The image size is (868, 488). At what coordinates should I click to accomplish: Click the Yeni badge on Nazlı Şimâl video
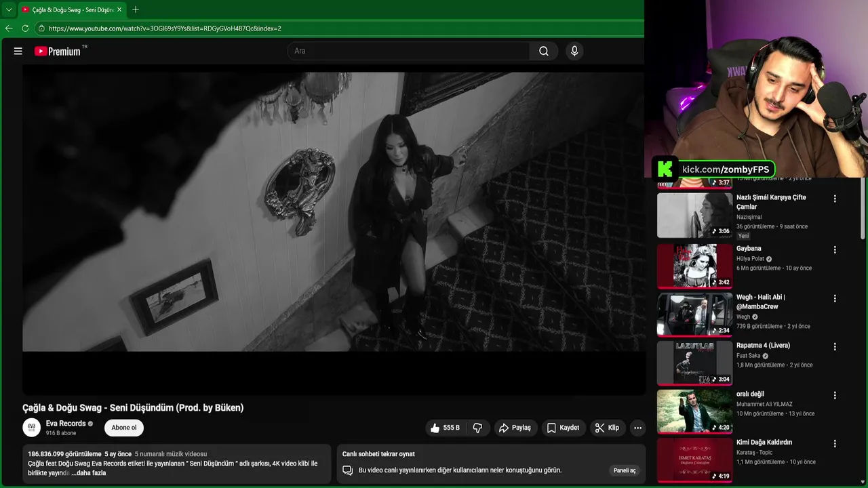pyautogui.click(x=743, y=236)
